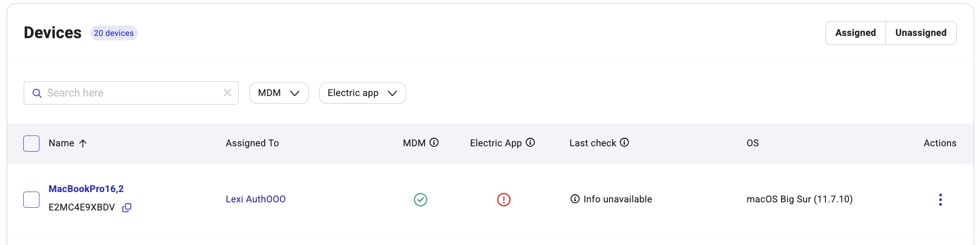
Task: Click the copy serial number icon
Action: (x=127, y=208)
